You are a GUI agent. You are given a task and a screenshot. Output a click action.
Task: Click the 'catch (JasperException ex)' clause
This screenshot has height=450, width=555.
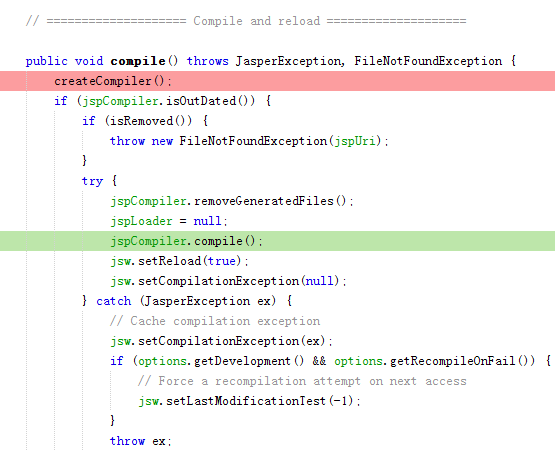click(186, 301)
